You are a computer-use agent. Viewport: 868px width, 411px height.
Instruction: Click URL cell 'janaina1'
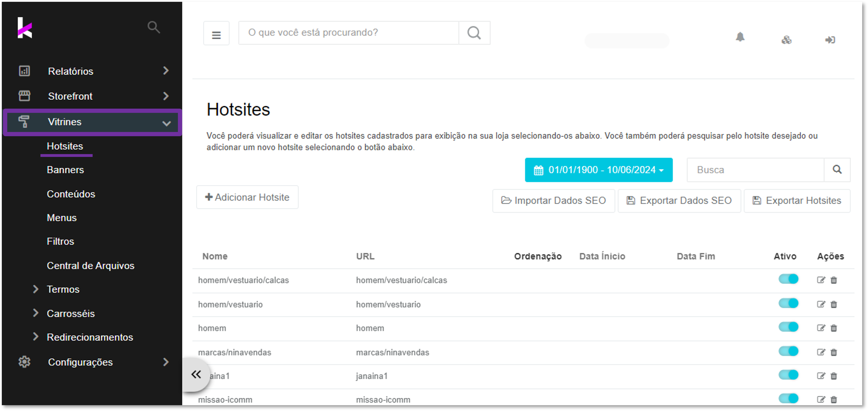[372, 376]
